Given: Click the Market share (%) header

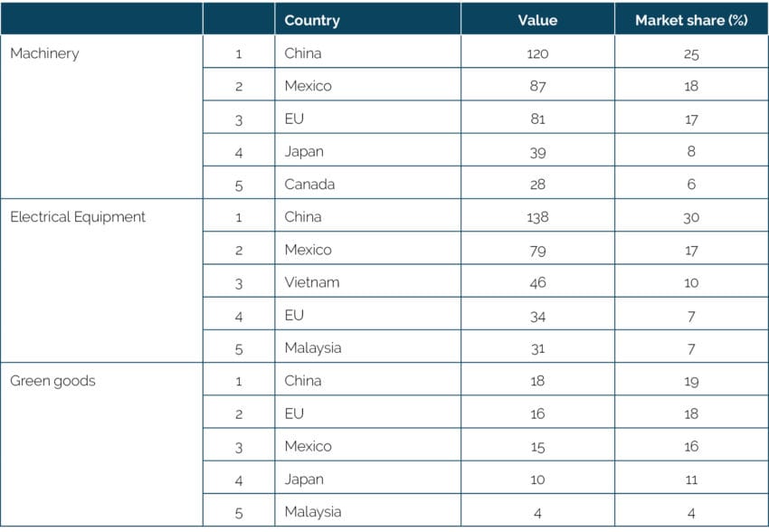Looking at the screenshot, I should [691, 20].
